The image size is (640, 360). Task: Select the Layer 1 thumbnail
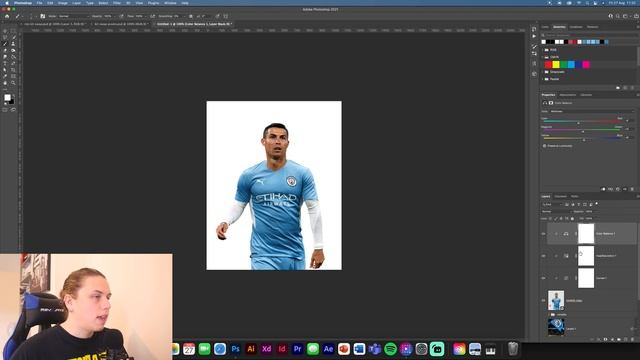coord(556,327)
